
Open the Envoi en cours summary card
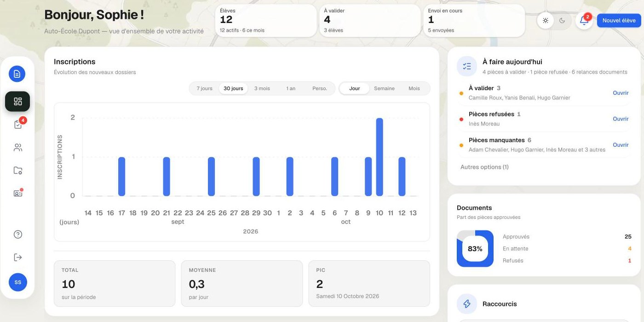tap(474, 21)
